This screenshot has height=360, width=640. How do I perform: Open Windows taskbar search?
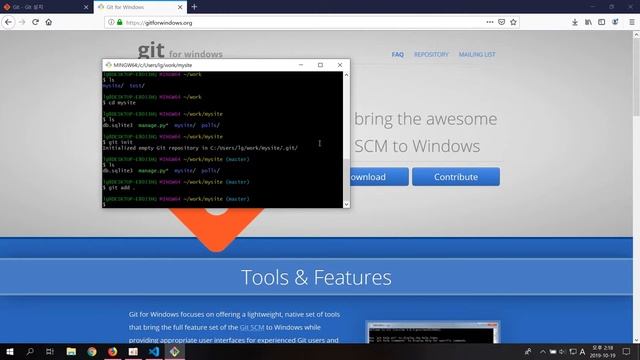click(30, 351)
